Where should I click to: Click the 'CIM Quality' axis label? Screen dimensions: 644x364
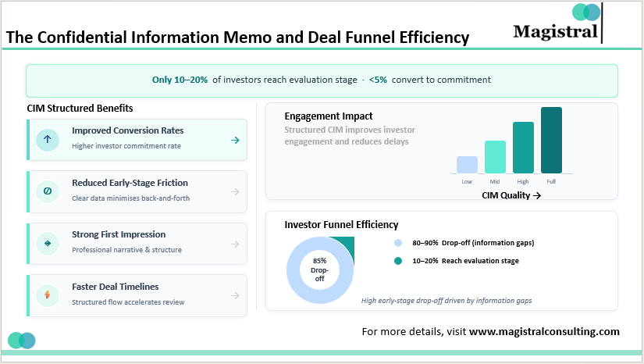tap(511, 195)
